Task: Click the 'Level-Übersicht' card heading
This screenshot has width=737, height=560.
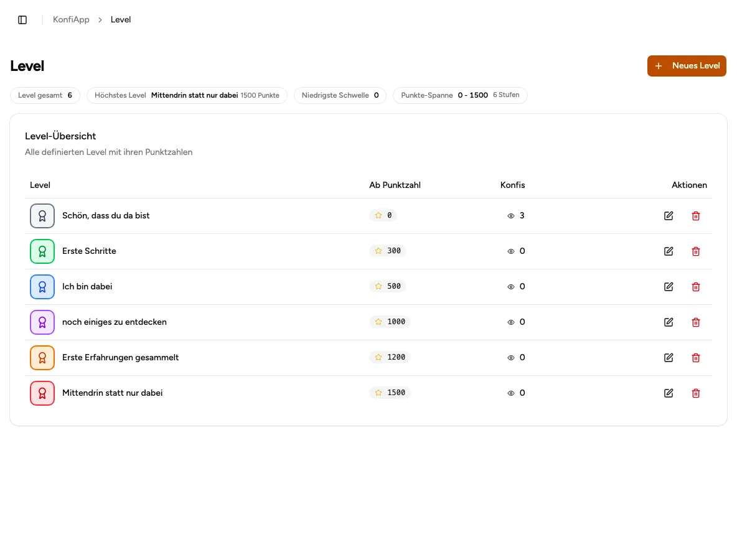Action: pyautogui.click(x=60, y=136)
